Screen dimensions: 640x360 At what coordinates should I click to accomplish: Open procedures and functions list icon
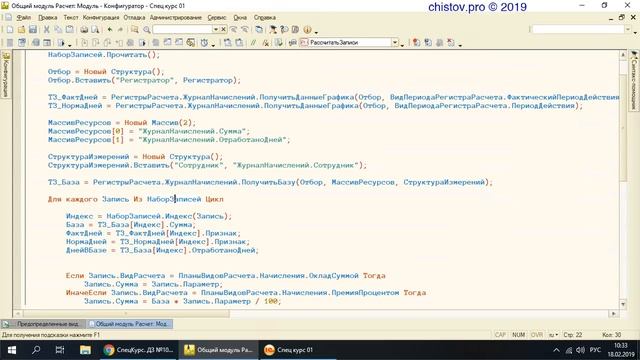pyautogui.click(x=293, y=43)
